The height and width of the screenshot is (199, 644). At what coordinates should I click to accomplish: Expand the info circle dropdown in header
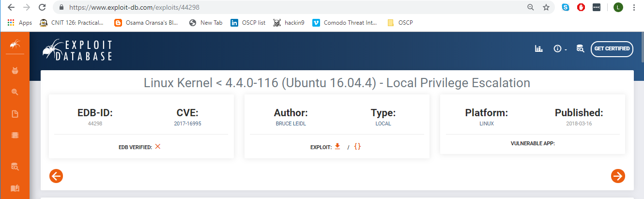point(559,49)
